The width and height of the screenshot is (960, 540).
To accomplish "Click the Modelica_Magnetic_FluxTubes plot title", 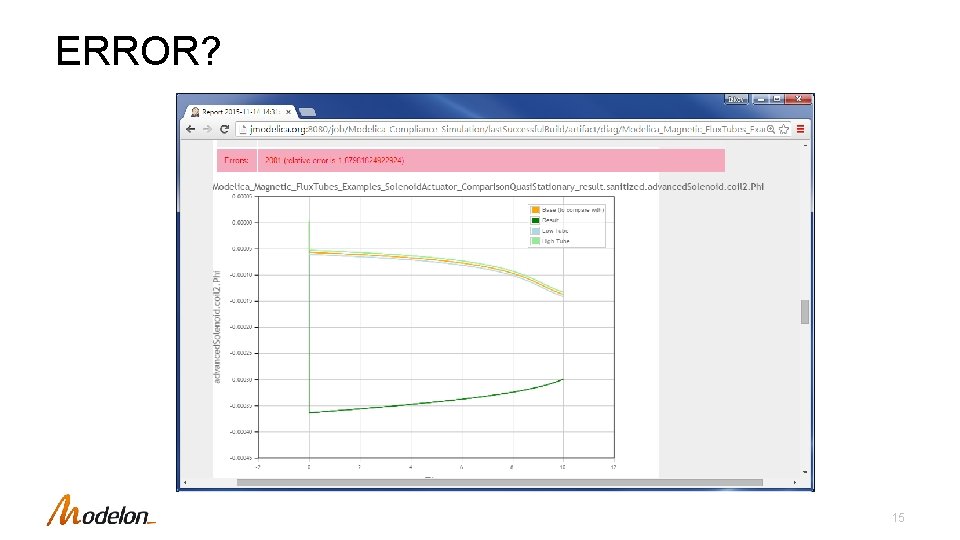I will coord(488,187).
